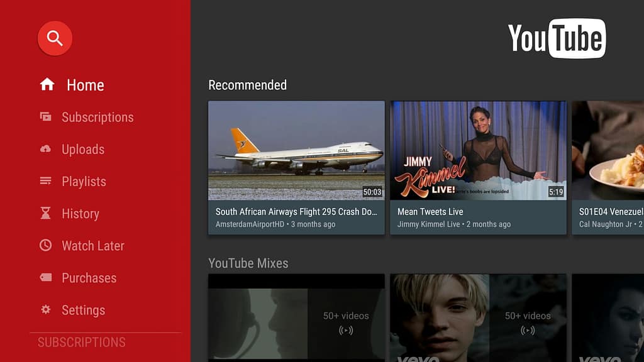Open the second YouTube Mixes Vevo playlist

click(x=478, y=317)
